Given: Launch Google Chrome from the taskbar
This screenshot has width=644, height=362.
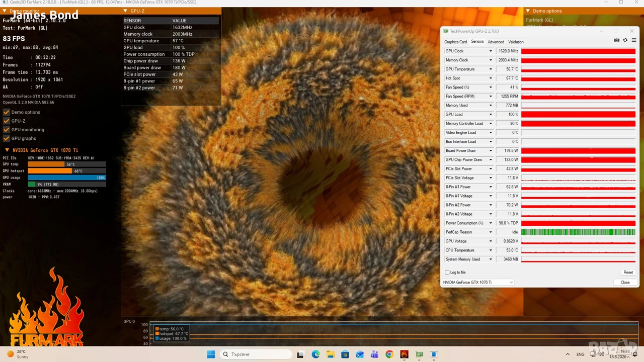Looking at the screenshot, I should click(389, 354).
